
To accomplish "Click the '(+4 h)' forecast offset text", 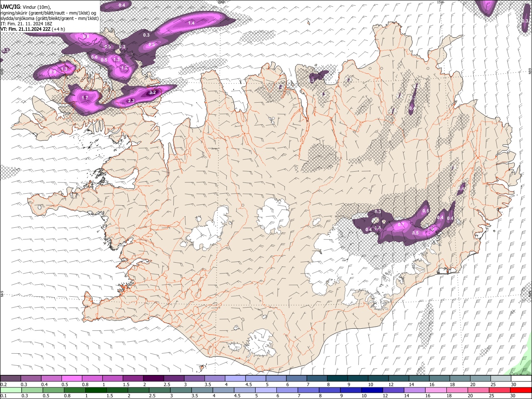I will (x=58, y=29).
